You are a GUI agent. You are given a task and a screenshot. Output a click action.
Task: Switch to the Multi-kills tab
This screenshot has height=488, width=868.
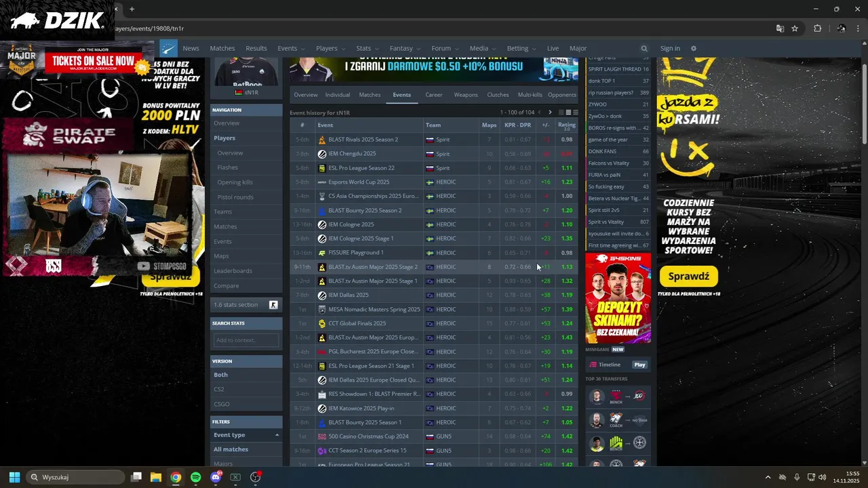[530, 95]
